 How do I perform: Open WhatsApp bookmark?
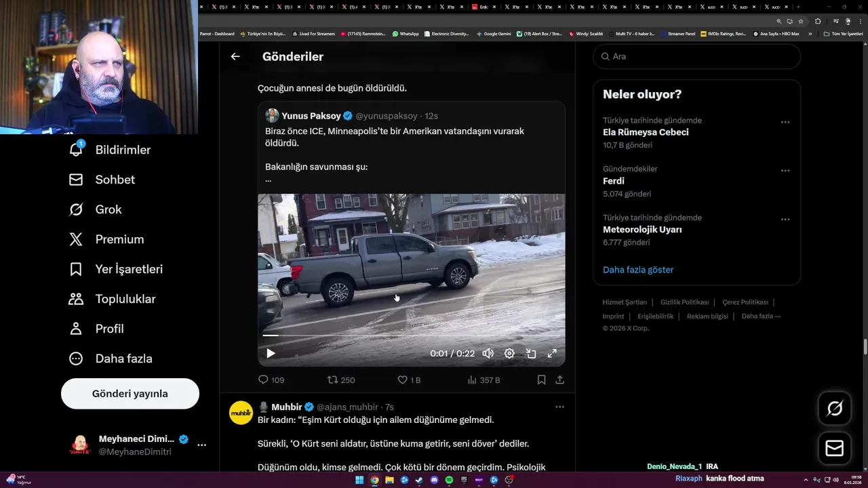406,33
